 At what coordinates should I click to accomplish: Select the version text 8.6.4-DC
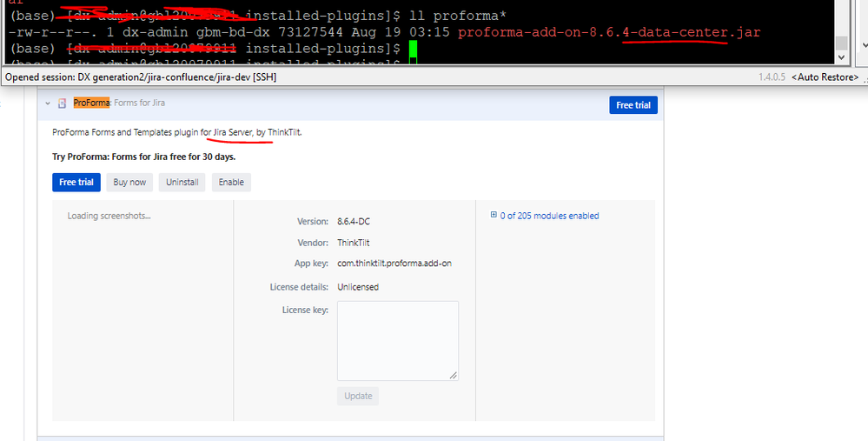(x=354, y=222)
